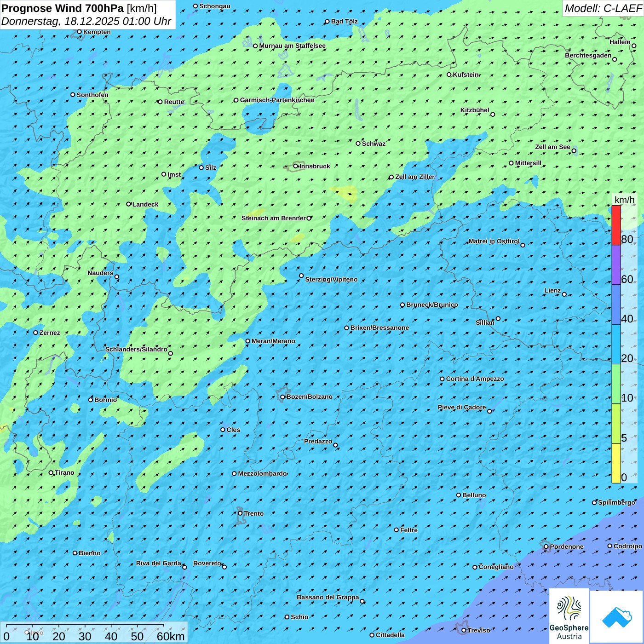Click the Bormio city label
This screenshot has height=644, width=644.
(x=106, y=400)
